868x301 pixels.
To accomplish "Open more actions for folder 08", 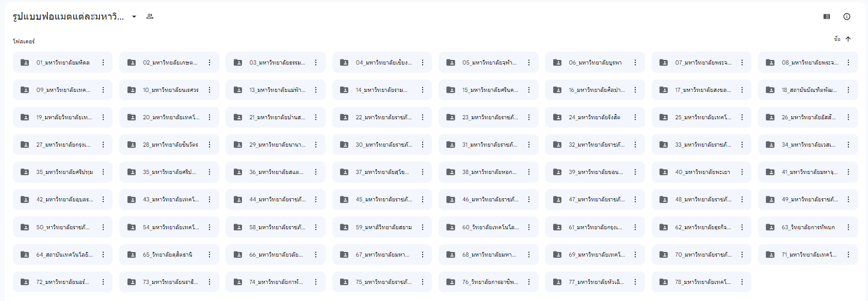I will point(848,62).
